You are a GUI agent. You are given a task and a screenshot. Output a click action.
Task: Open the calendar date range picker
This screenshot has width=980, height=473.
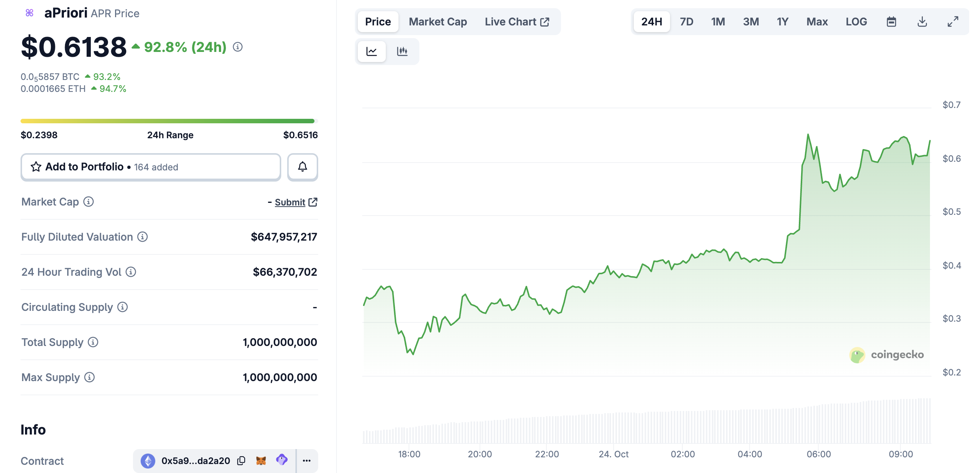[x=891, y=22]
